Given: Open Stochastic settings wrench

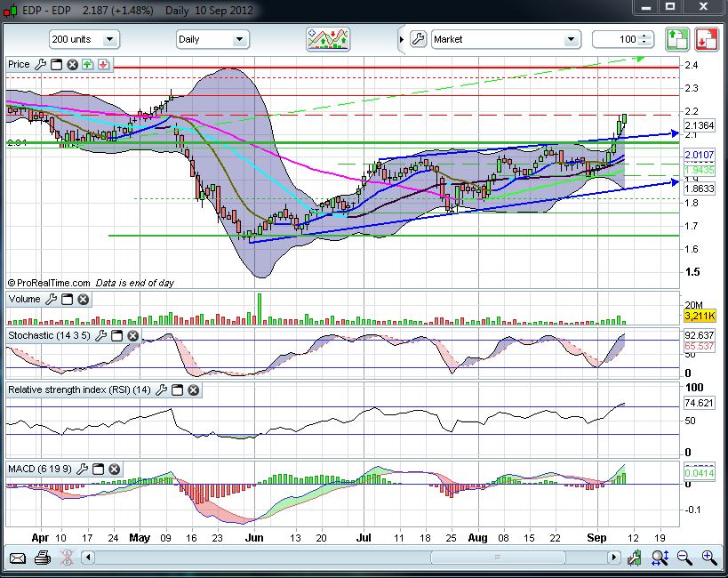Looking at the screenshot, I should coord(100,335).
